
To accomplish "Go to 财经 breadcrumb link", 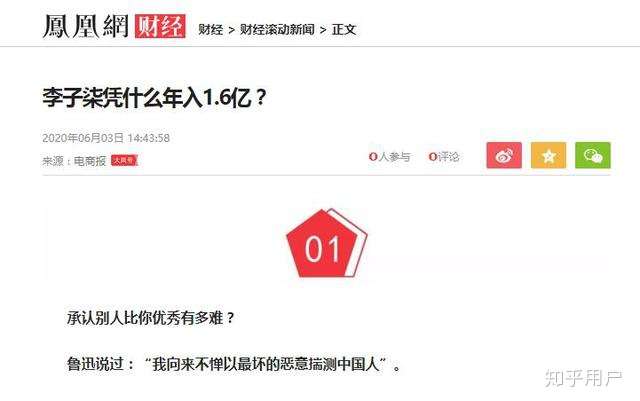I will tap(211, 29).
